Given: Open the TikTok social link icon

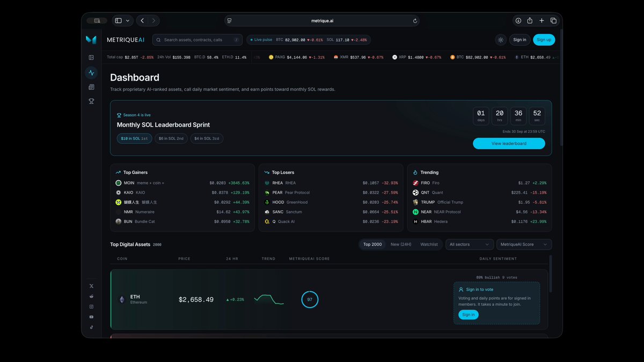Looking at the screenshot, I should click(x=91, y=327).
